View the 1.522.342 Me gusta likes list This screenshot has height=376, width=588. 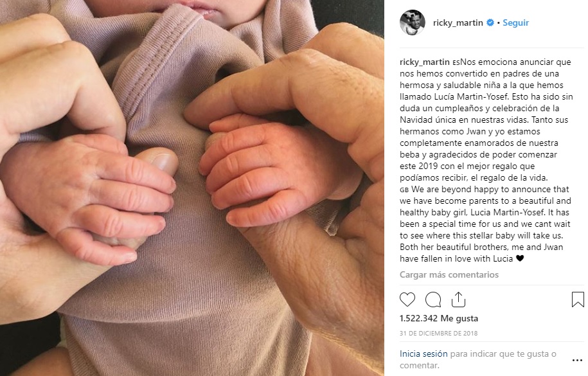point(439,318)
